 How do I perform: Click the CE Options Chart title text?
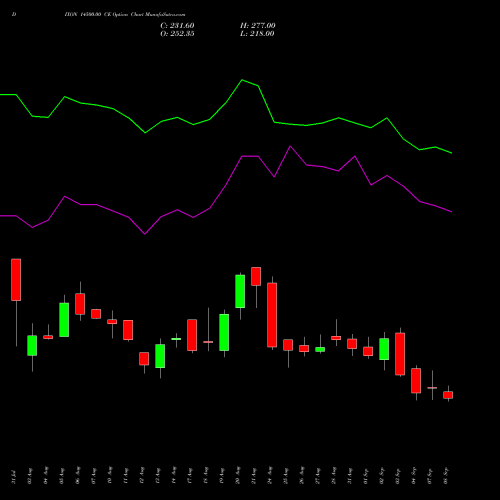coord(125,14)
